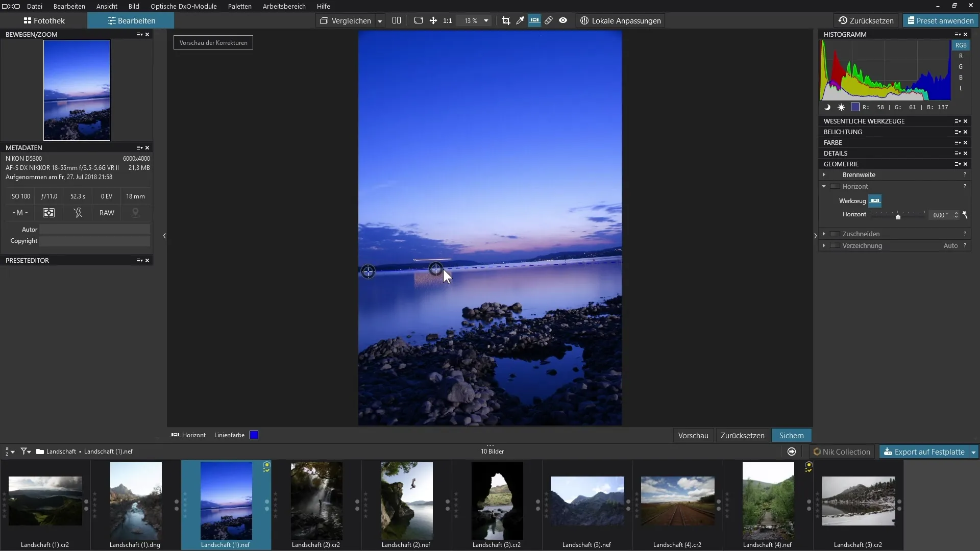Viewport: 980px width, 551px height.
Task: Set zoom to 1:1
Action: [448, 21]
